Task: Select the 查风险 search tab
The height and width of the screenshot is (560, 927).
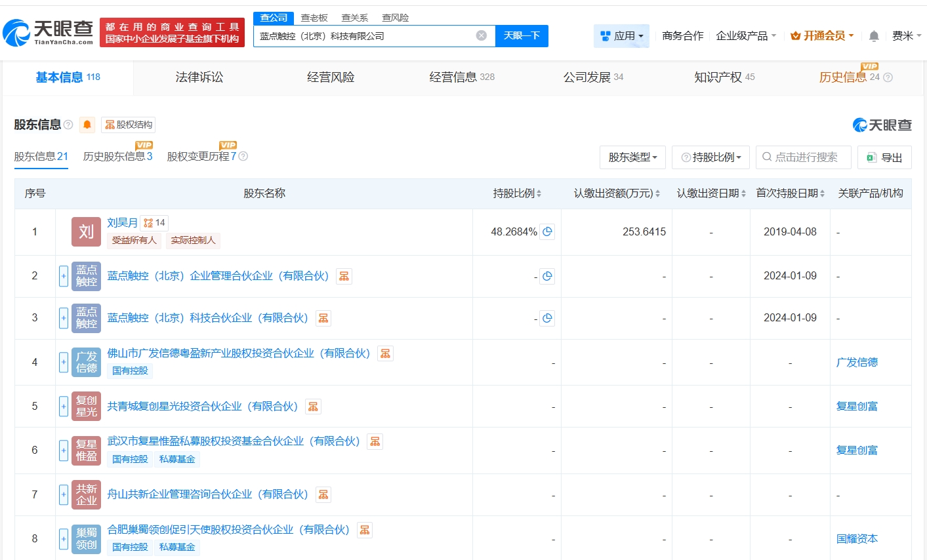Action: (x=396, y=18)
